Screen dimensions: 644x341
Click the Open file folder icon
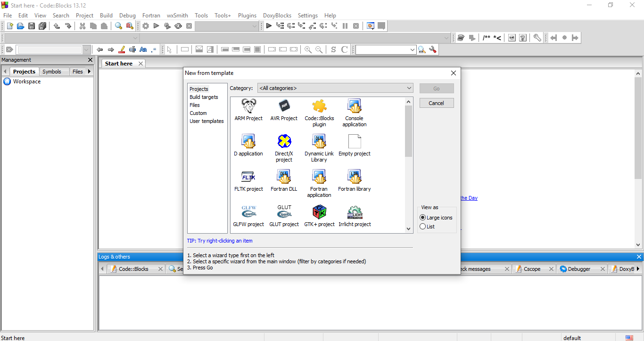pos(20,26)
